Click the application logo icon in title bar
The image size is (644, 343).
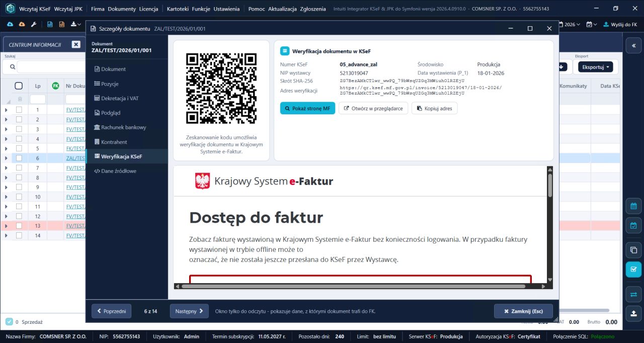coord(10,9)
